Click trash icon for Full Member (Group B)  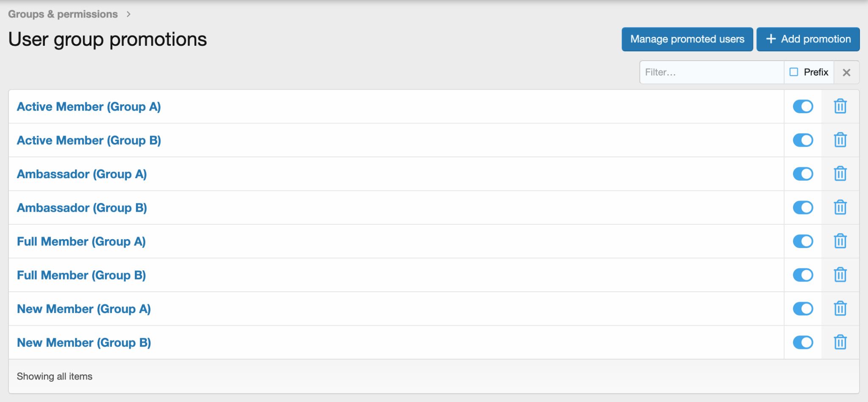click(x=840, y=275)
